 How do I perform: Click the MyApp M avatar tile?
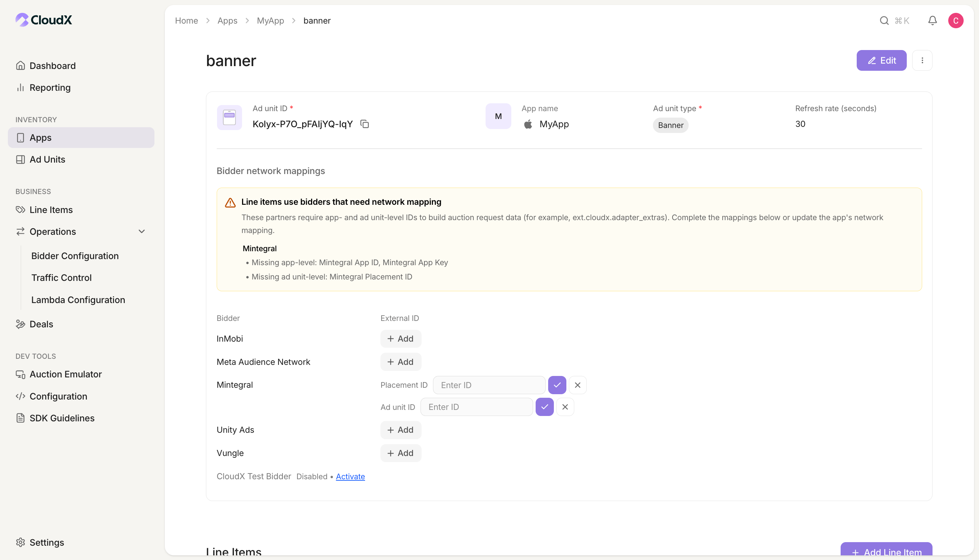pyautogui.click(x=498, y=116)
